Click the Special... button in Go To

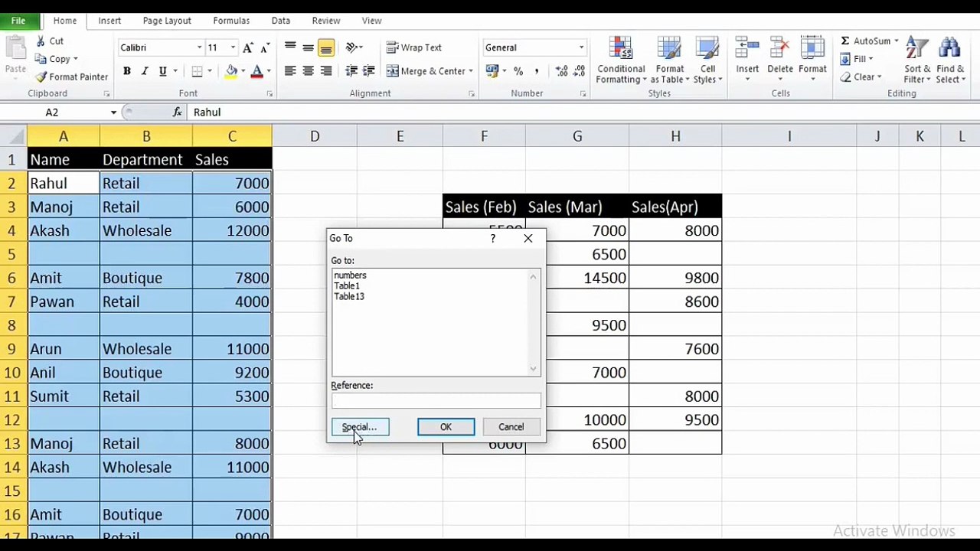[360, 427]
